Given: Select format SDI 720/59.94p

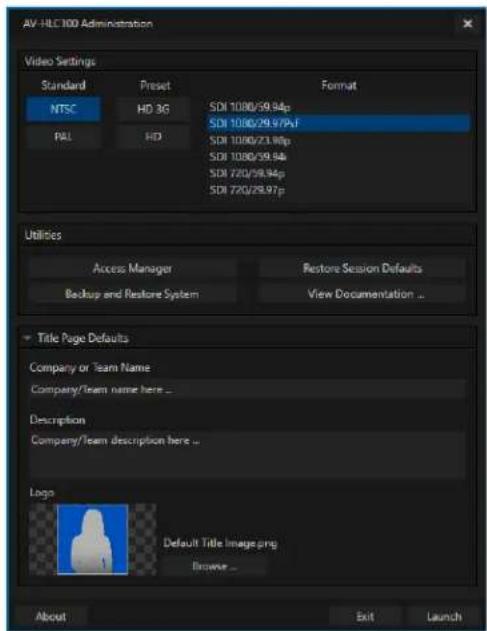Looking at the screenshot, I should click(338, 173).
